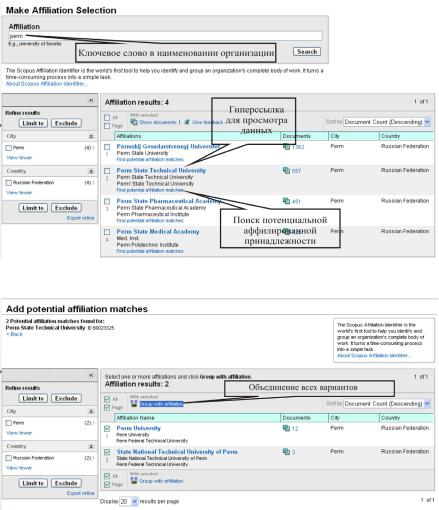Open State National Technical University of Perm link
Viewport: 439px width, 510px height.
pos(177,452)
